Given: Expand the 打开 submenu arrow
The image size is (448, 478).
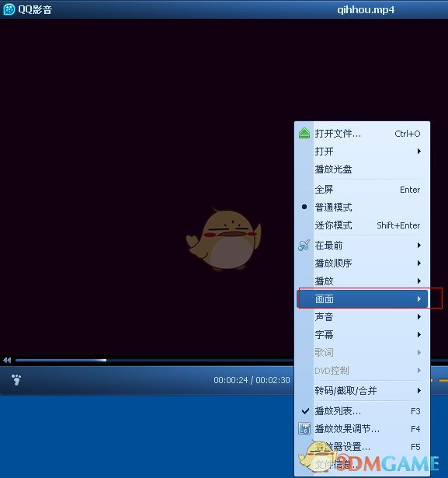Looking at the screenshot, I should click(x=419, y=152).
